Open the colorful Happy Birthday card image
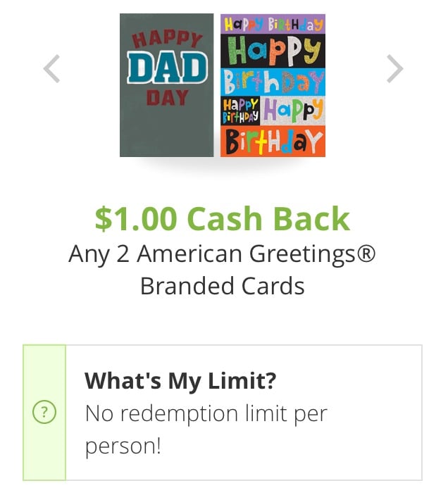The height and width of the screenshot is (488, 448). pyautogui.click(x=273, y=85)
